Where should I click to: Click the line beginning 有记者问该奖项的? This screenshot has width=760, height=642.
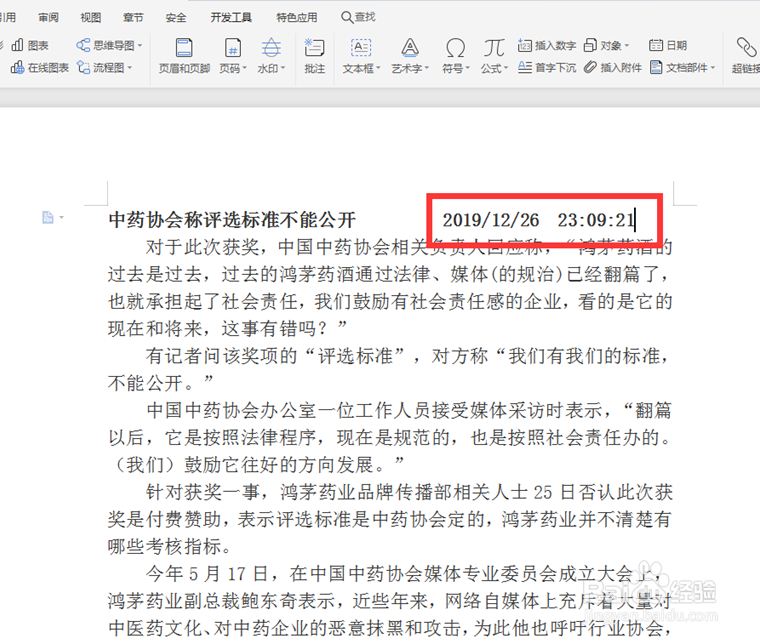[409, 356]
